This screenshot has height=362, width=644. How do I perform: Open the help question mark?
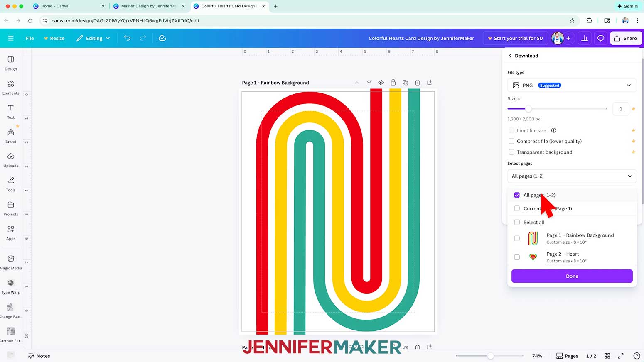click(637, 356)
